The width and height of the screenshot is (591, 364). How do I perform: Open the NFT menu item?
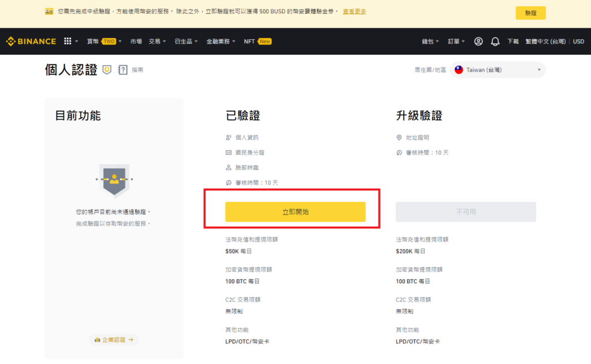257,42
